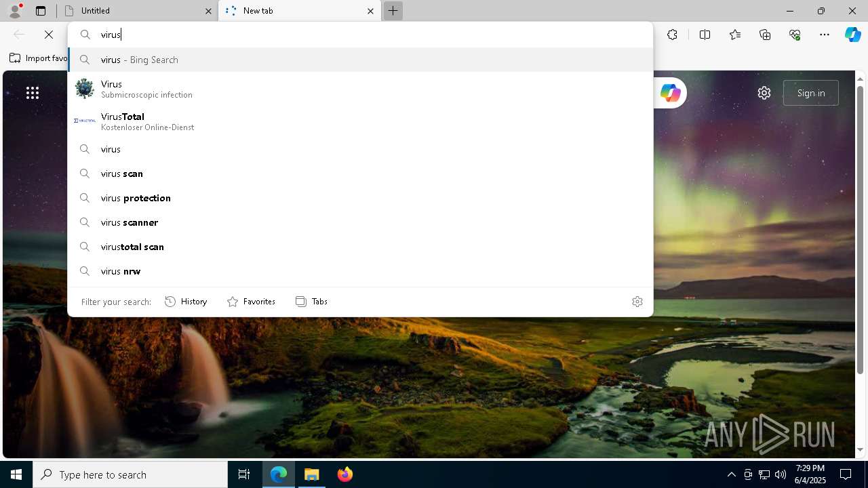868x488 pixels.
Task: Open network icon in system tray
Action: tap(764, 474)
